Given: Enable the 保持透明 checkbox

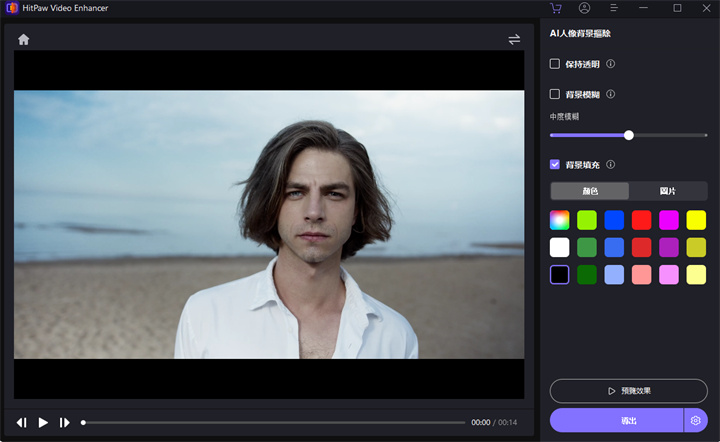Looking at the screenshot, I should click(555, 64).
